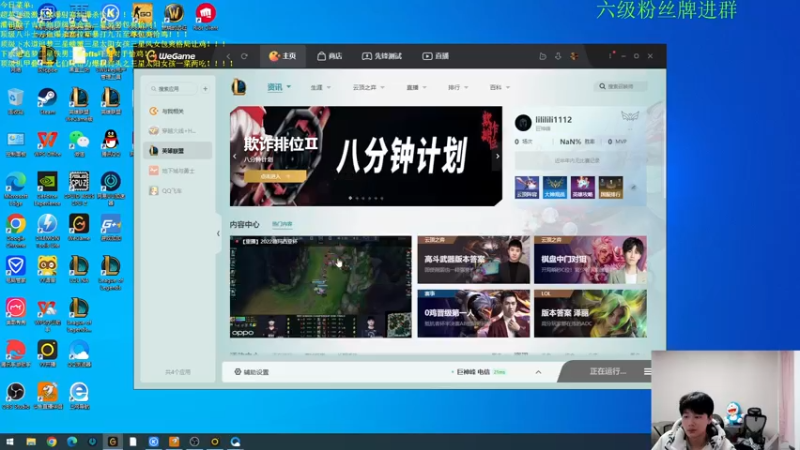This screenshot has height=450, width=800.
Task: Refresh the WeGame page
Action: pyautogui.click(x=244, y=56)
